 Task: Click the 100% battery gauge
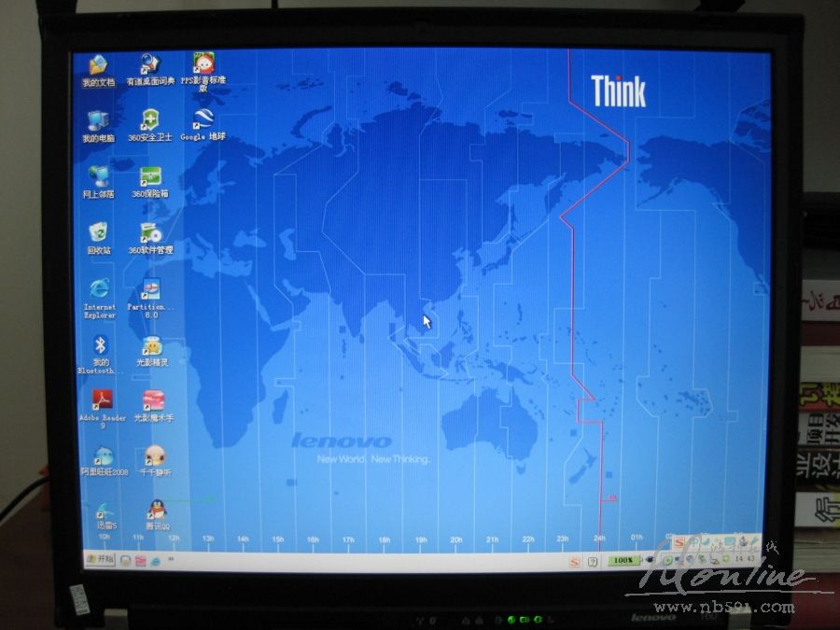[x=623, y=560]
